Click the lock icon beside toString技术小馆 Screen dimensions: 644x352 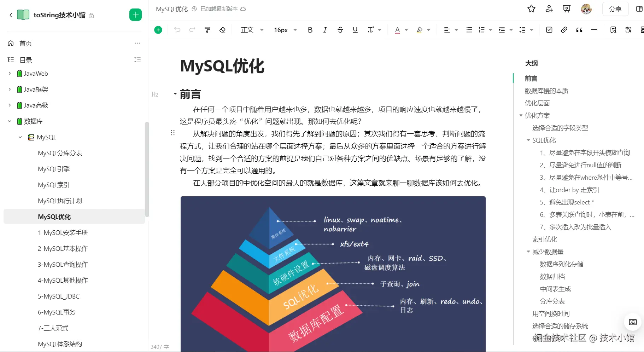91,16
